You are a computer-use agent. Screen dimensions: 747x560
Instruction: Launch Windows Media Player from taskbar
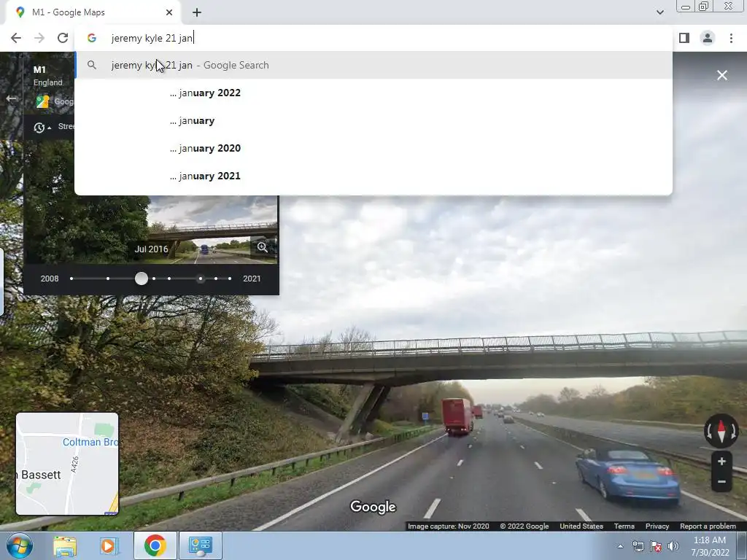tap(108, 545)
